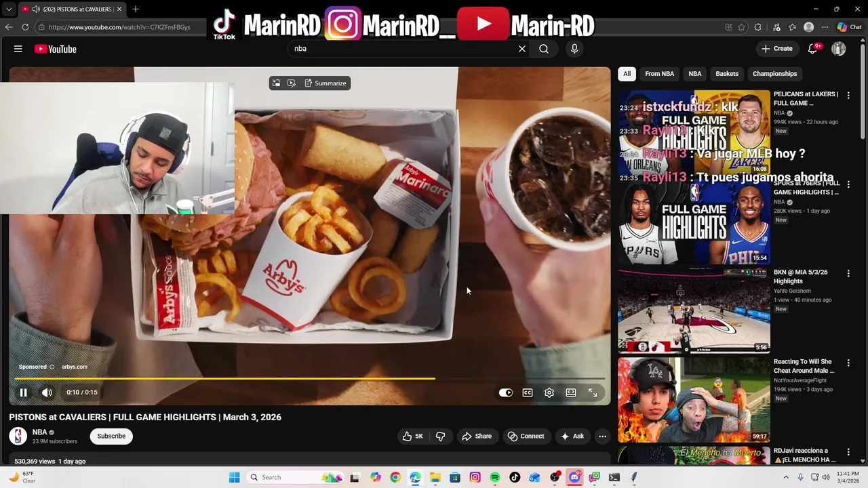Go to the YouTube home logo

(55, 49)
